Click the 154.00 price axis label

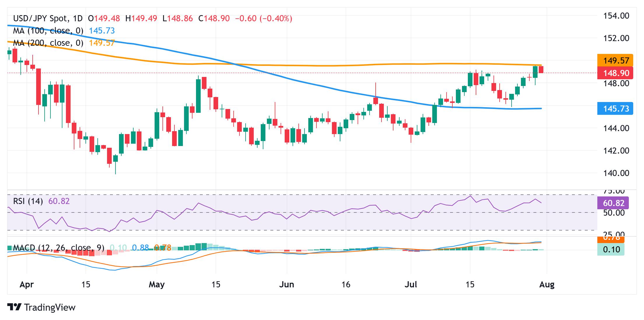[616, 16]
